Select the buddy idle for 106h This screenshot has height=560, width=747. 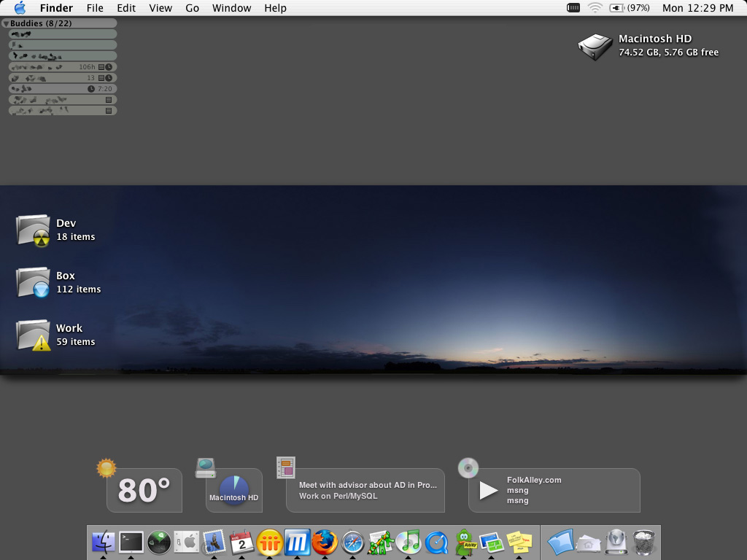pyautogui.click(x=63, y=67)
